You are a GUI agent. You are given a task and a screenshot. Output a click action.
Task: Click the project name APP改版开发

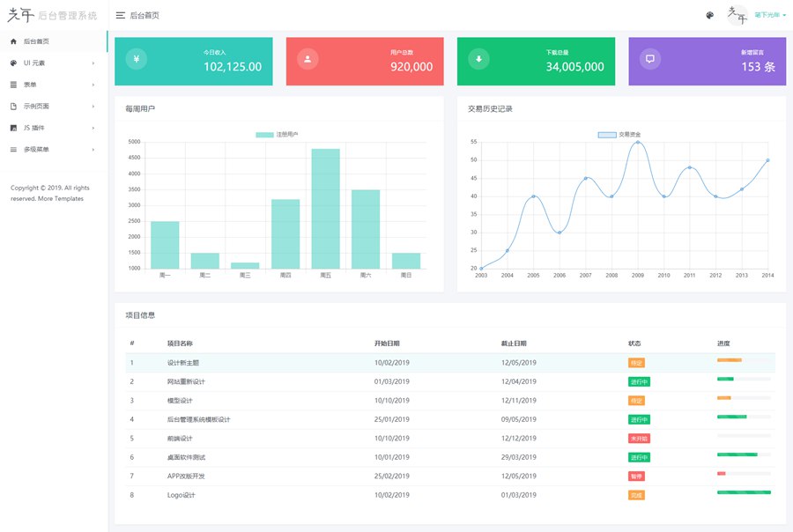(x=186, y=477)
